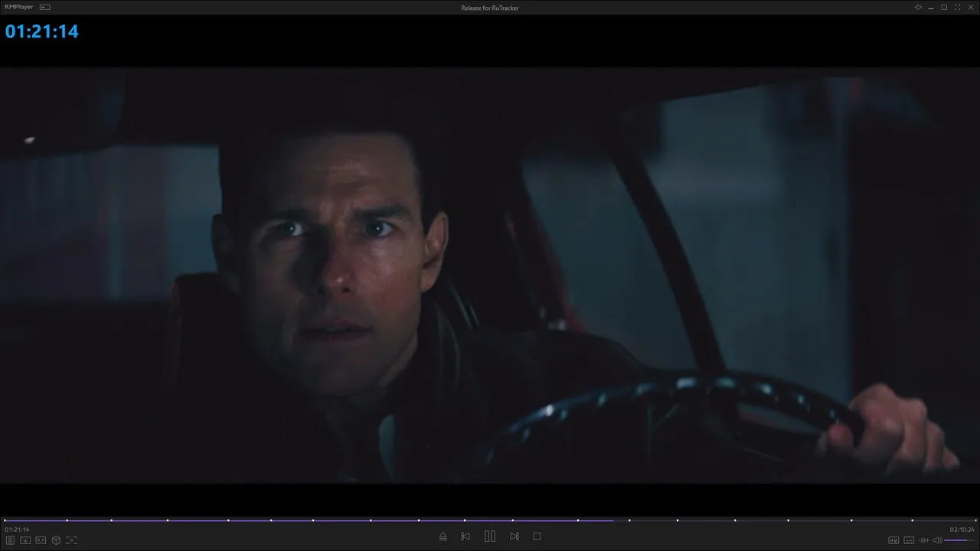980x551 pixels.
Task: Open the playlist panel icon
Action: click(x=10, y=540)
